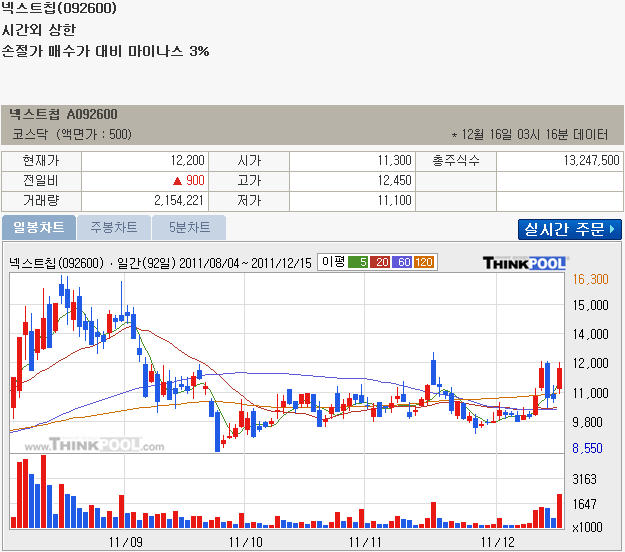The height and width of the screenshot is (552, 625).
Task: Click the 16,300 price axis label
Action: (590, 279)
